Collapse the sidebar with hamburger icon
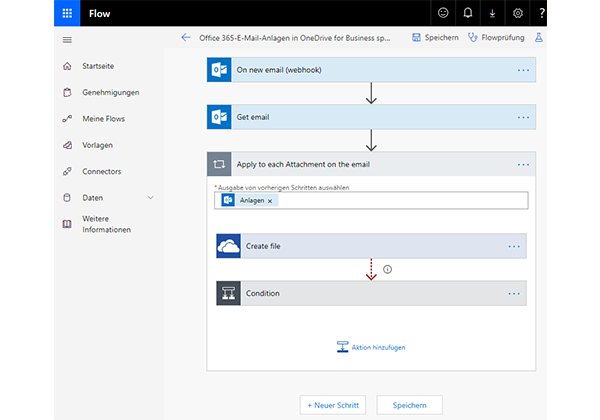Viewport: 600px width, 420px height. [67, 40]
